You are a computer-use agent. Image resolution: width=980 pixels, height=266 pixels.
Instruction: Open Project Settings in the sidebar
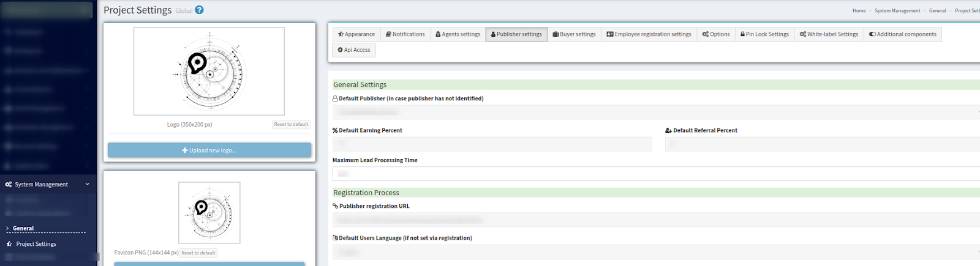coord(36,244)
